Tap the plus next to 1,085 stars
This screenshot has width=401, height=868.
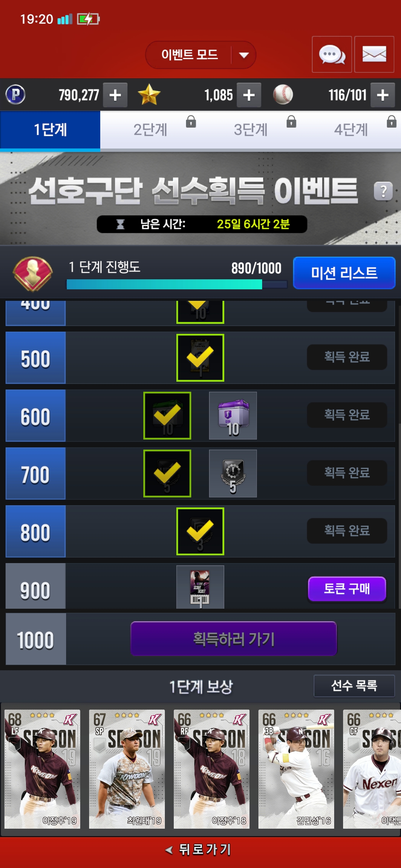tap(249, 95)
